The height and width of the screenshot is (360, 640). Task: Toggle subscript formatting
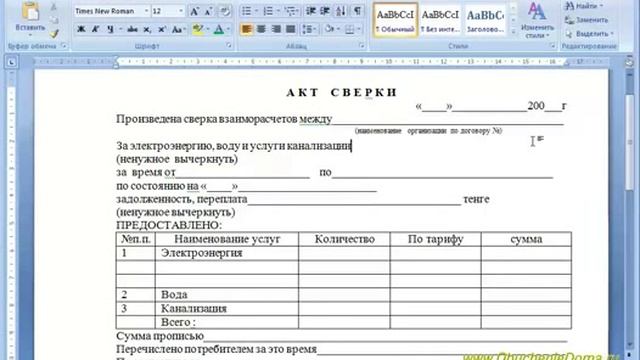pyautogui.click(x=147, y=29)
